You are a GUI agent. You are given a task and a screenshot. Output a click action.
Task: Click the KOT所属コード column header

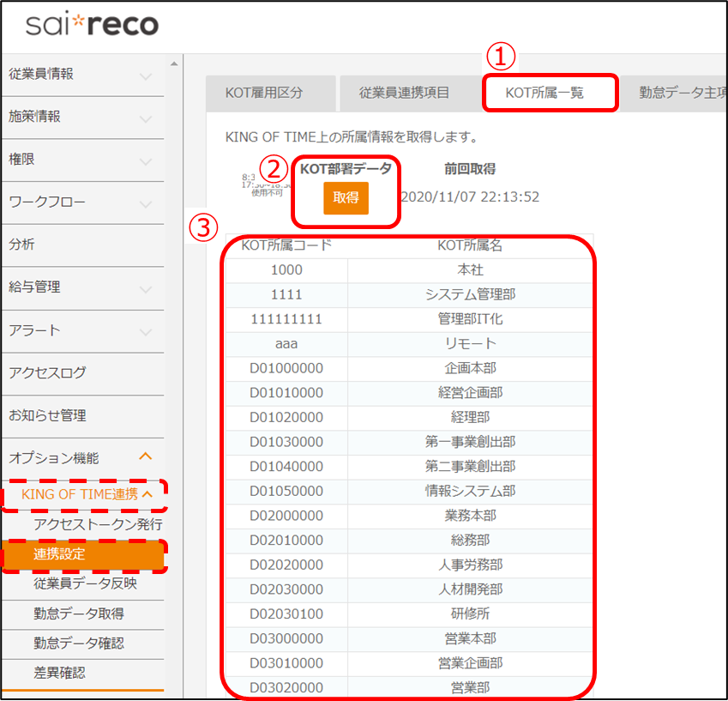[286, 245]
